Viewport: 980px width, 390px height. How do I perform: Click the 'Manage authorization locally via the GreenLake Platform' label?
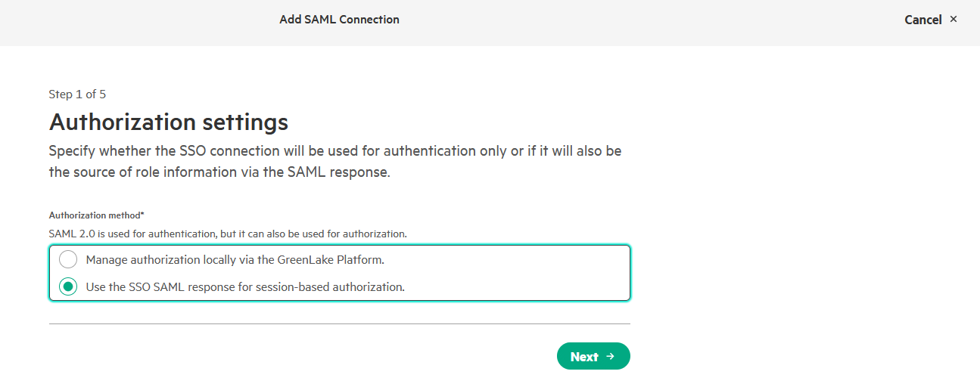pyautogui.click(x=235, y=260)
